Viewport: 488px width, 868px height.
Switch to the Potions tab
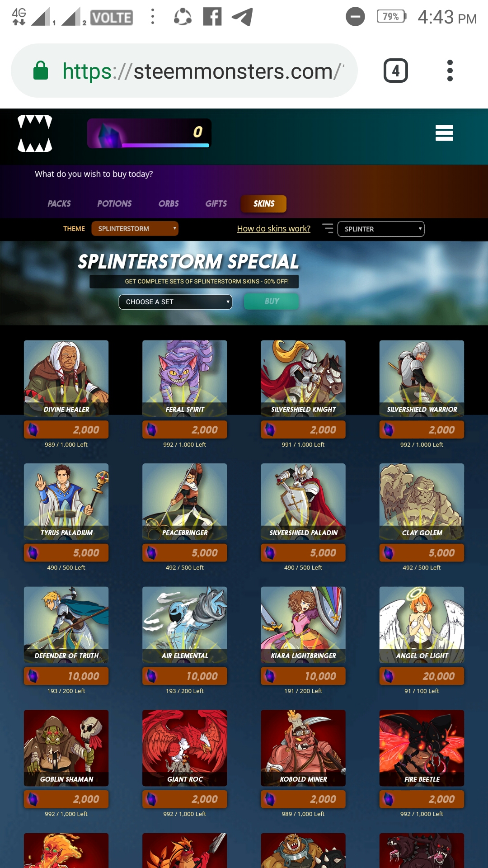(114, 203)
